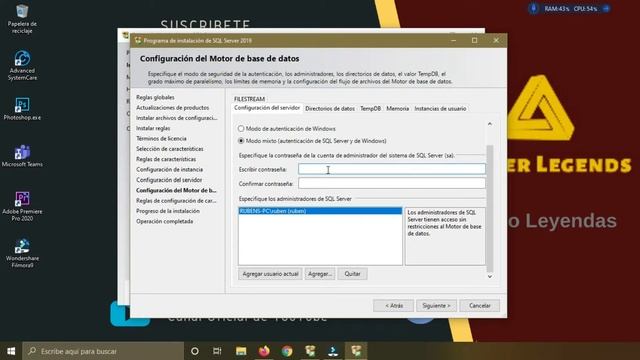
Task: Click Siguiente to continue
Action: pyautogui.click(x=436, y=306)
